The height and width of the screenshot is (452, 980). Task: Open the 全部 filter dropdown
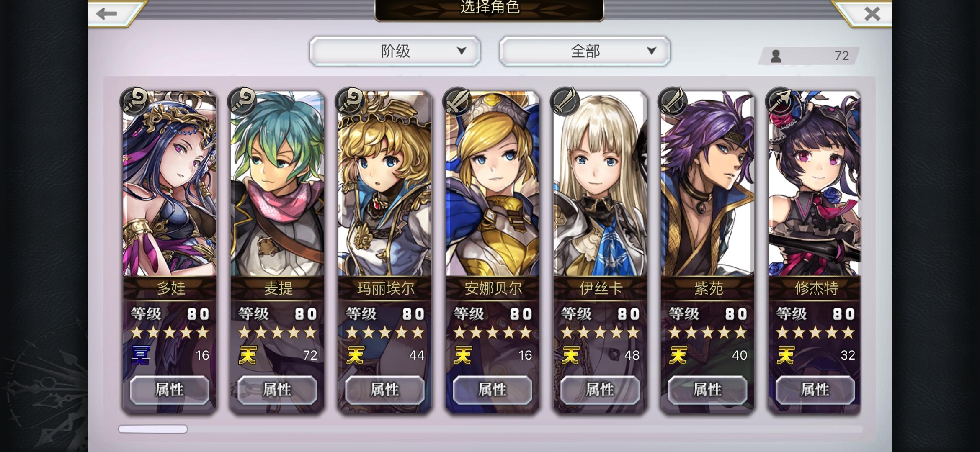(585, 51)
